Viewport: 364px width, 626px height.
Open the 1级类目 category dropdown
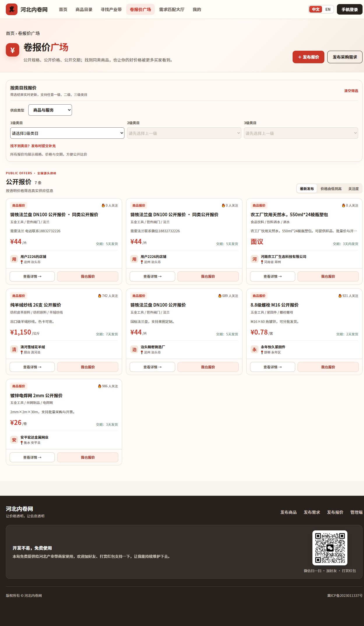pos(67,133)
